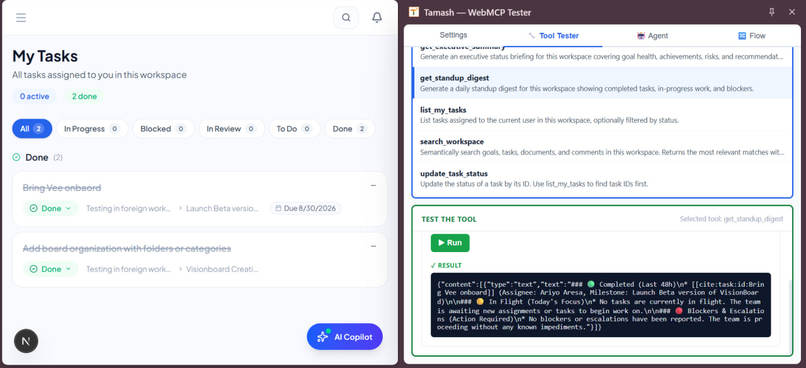Select the list_my_tasks tool
This screenshot has height=368, width=806.
click(x=602, y=115)
